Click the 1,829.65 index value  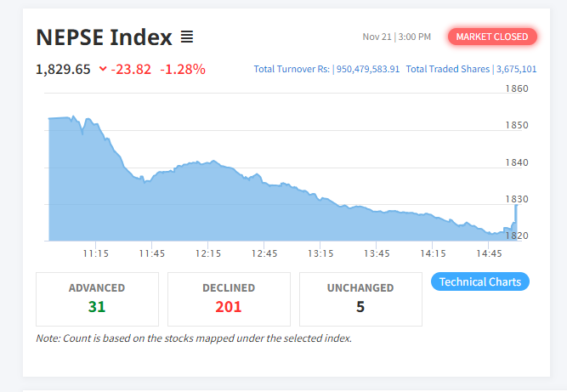coord(63,69)
